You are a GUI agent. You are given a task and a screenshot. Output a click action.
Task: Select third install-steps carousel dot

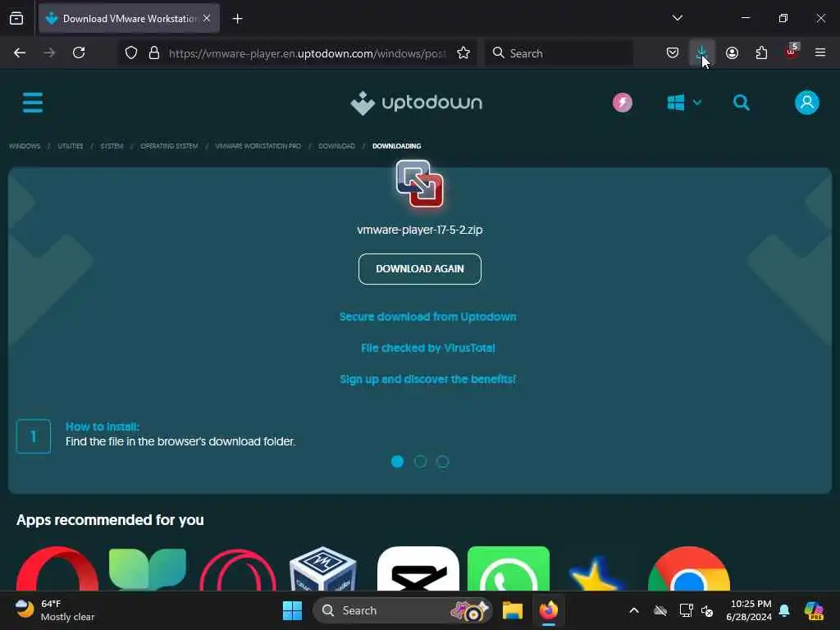442,461
